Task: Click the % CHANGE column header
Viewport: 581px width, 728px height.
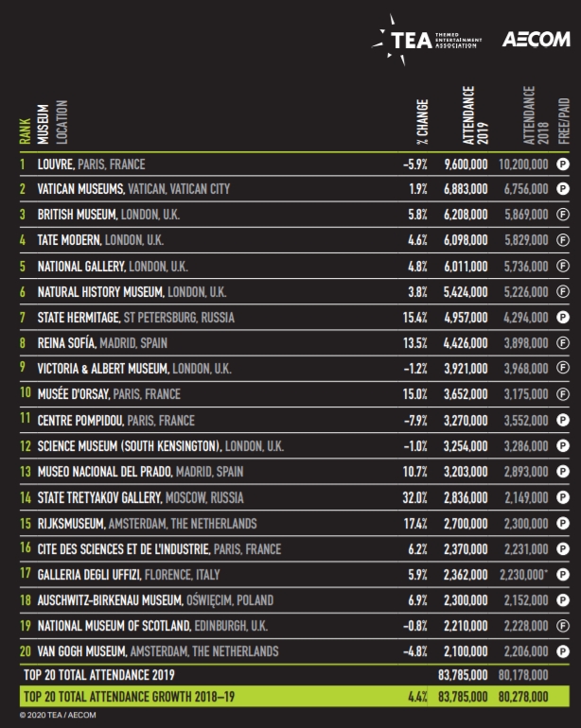Action: [422, 122]
